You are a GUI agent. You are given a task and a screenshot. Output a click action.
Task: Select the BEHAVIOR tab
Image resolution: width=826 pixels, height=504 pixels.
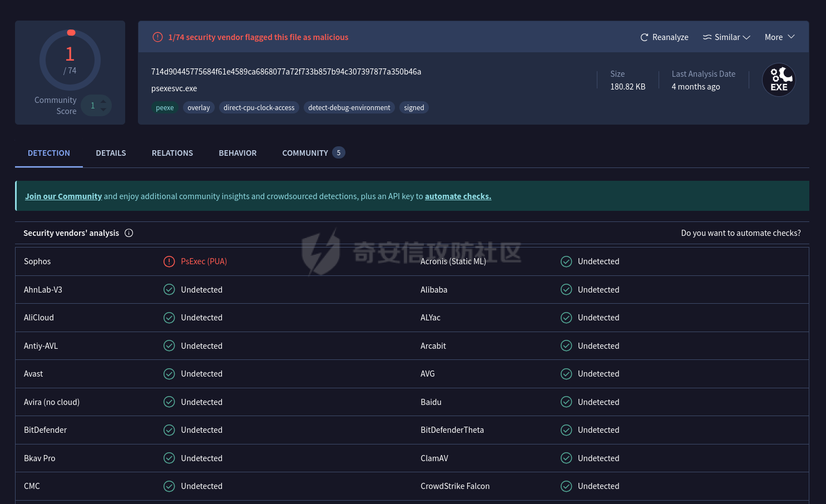point(238,153)
